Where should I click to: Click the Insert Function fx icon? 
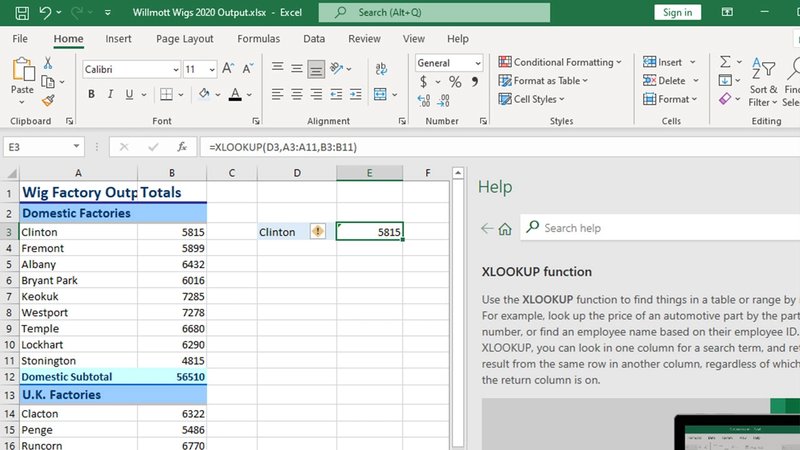point(181,146)
